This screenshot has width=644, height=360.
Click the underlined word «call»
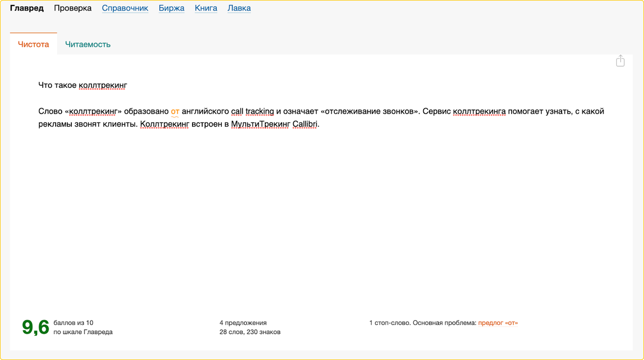tap(237, 111)
